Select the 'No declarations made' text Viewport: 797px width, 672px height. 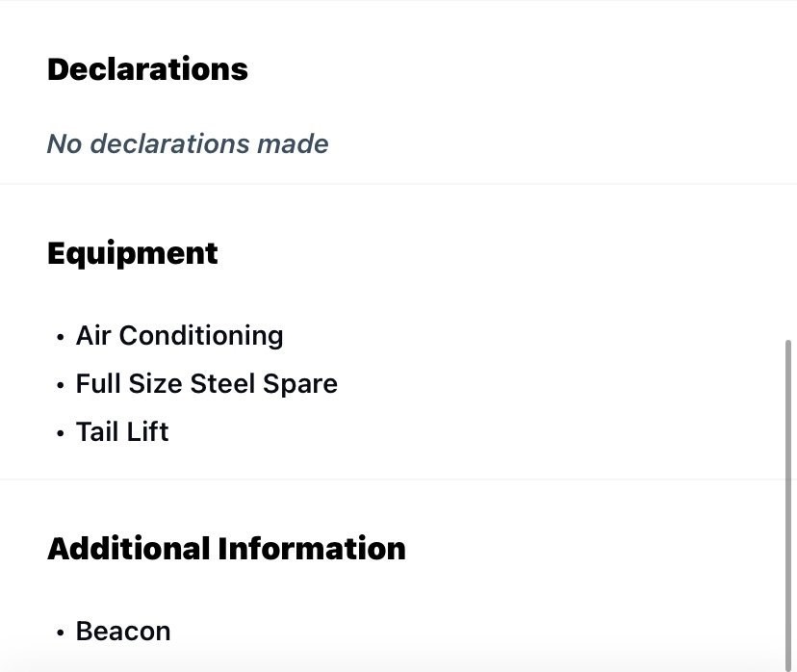pyautogui.click(x=188, y=144)
